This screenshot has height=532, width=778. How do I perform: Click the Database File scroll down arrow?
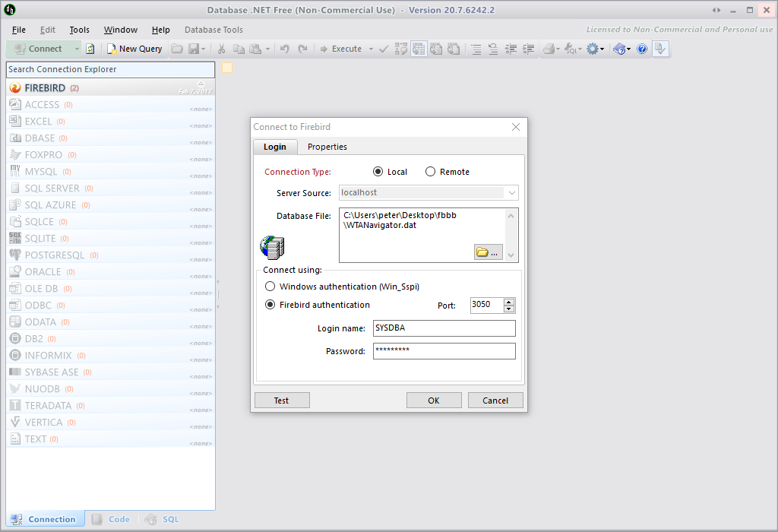[x=511, y=255]
